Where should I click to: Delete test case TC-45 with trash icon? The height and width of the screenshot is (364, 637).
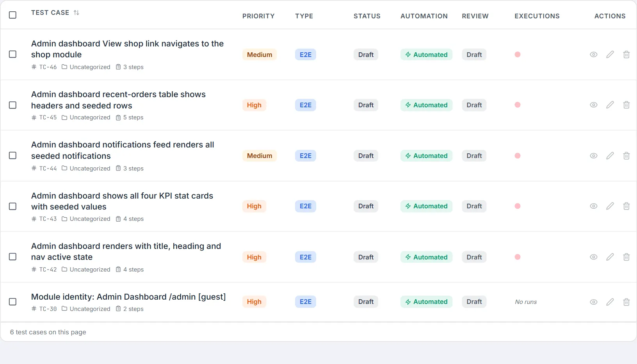tap(626, 105)
